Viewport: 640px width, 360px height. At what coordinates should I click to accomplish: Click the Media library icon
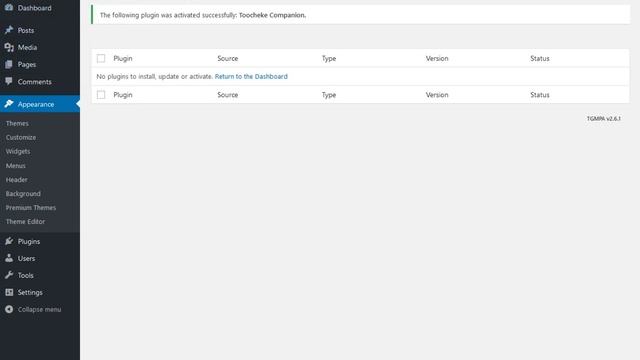click(x=9, y=47)
